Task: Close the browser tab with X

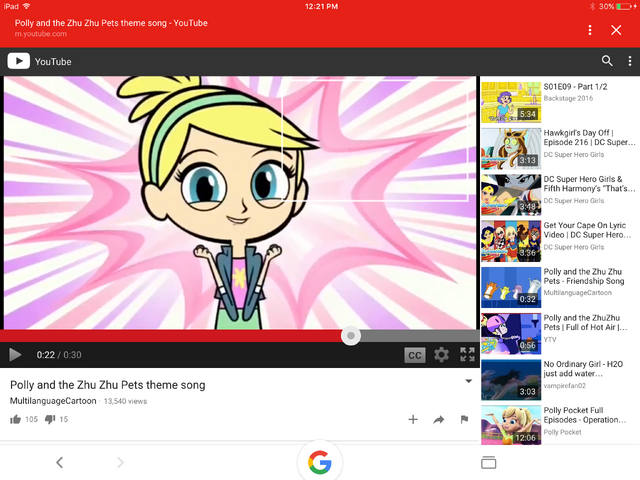Action: [616, 30]
